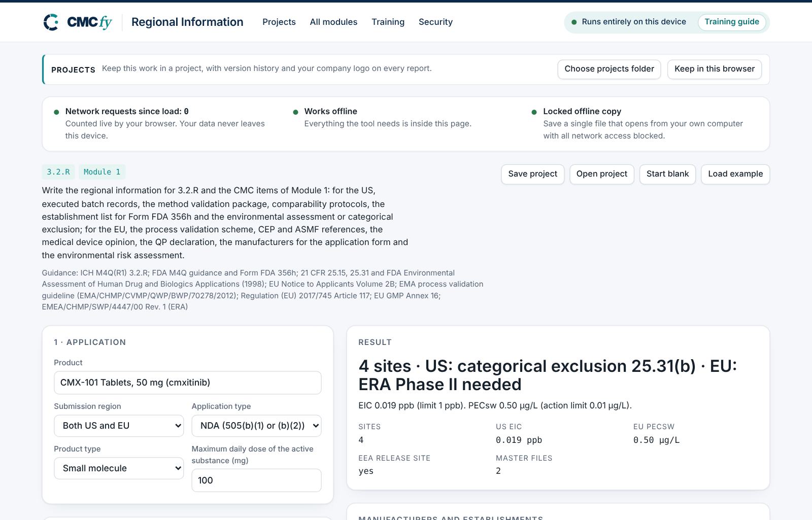Click the Maximum daily dose field
The height and width of the screenshot is (520, 812).
[256, 480]
